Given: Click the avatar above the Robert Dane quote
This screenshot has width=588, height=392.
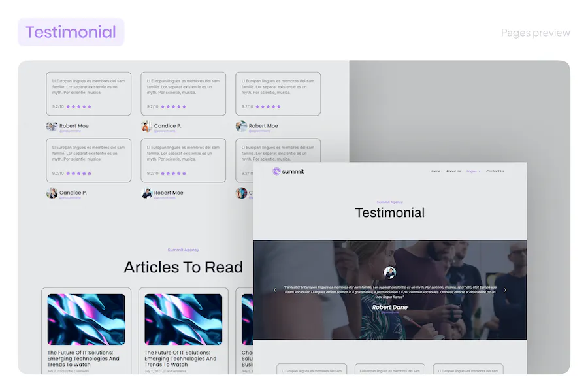Looking at the screenshot, I should click(x=389, y=272).
